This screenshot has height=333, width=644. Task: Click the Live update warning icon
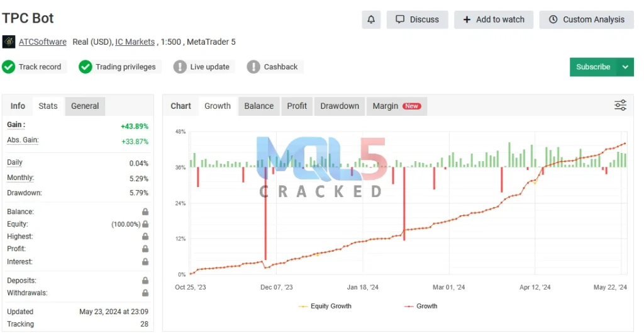click(x=180, y=67)
